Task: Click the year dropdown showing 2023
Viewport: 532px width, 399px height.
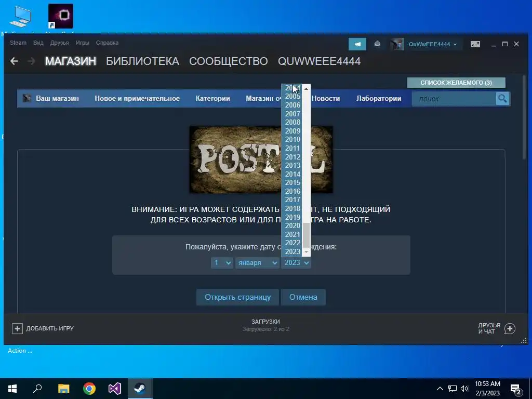Action: (296, 262)
